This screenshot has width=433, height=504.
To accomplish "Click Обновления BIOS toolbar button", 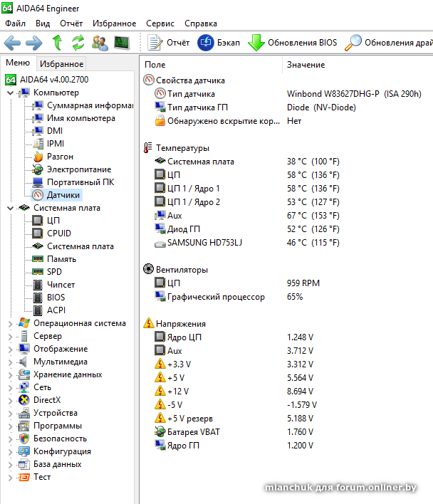I will [x=292, y=43].
